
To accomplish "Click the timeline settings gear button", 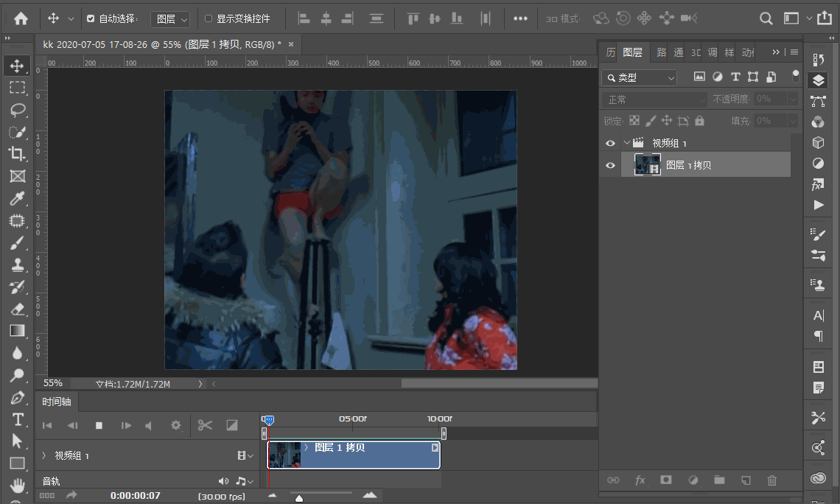I will (x=175, y=425).
